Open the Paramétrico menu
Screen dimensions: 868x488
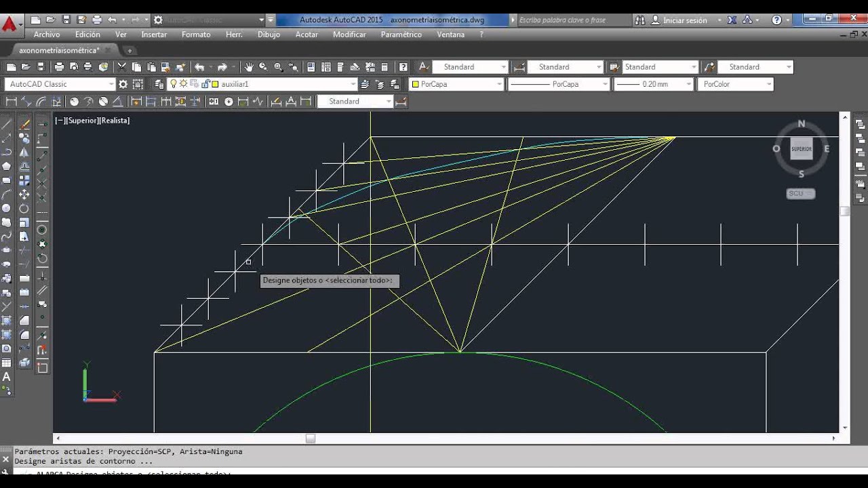point(401,35)
